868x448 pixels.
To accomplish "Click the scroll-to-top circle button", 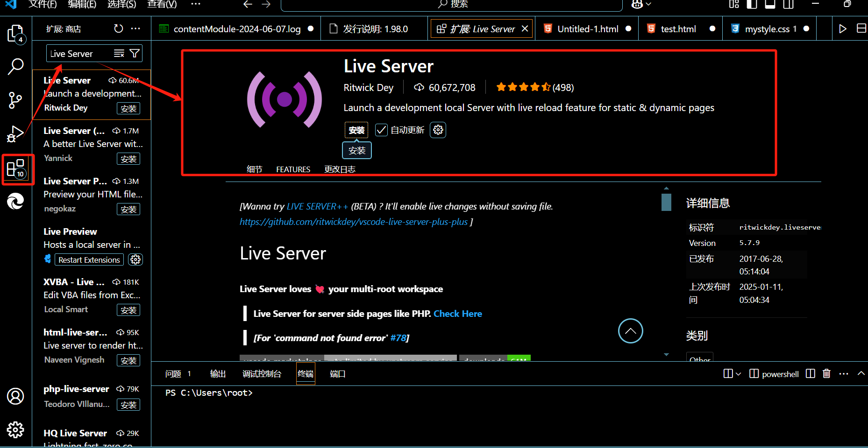I will [630, 331].
